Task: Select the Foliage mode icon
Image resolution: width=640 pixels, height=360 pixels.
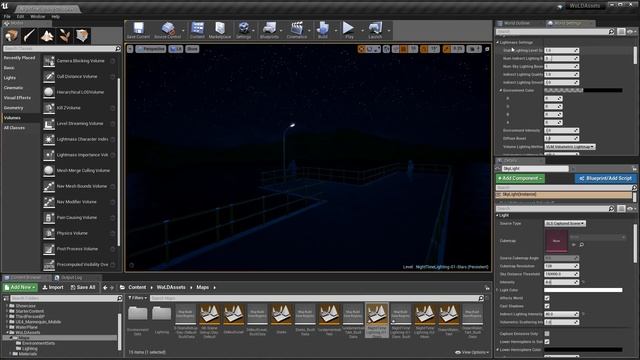Action: [x=64, y=36]
